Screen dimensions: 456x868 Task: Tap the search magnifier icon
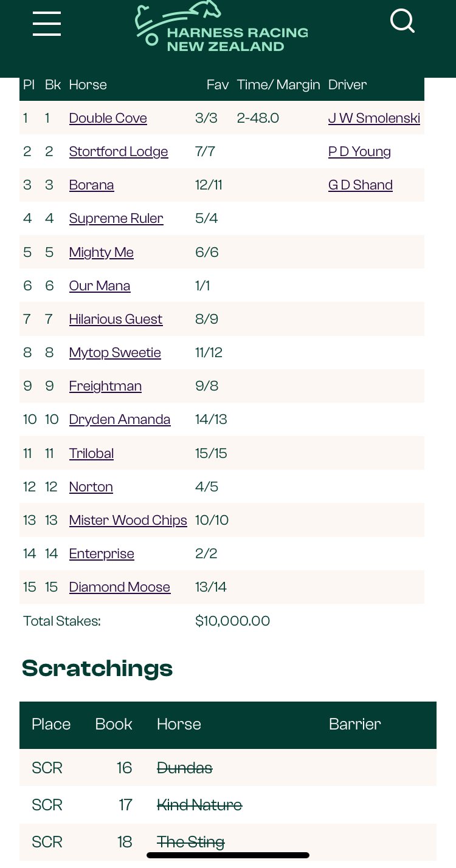pos(402,21)
